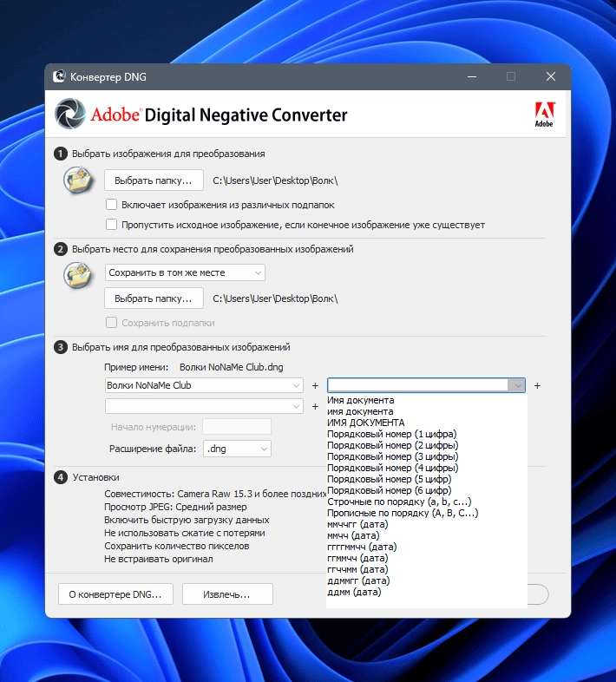Click the DNG Converter title bar icon
The width and height of the screenshot is (616, 682).
click(59, 76)
